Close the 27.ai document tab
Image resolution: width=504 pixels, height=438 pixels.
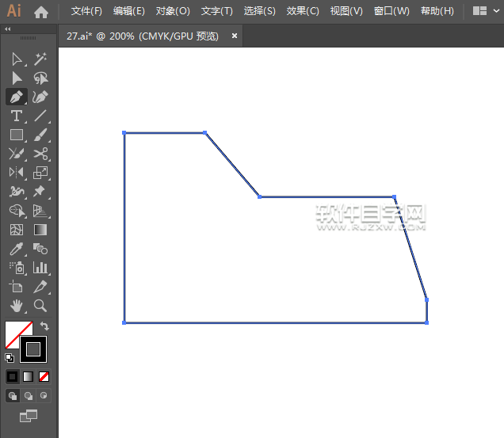point(235,36)
